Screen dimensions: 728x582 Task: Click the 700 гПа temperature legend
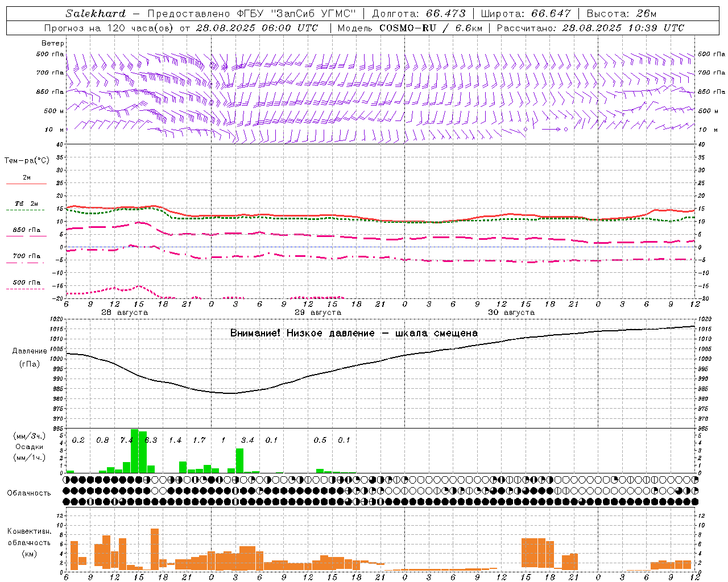pos(26,259)
